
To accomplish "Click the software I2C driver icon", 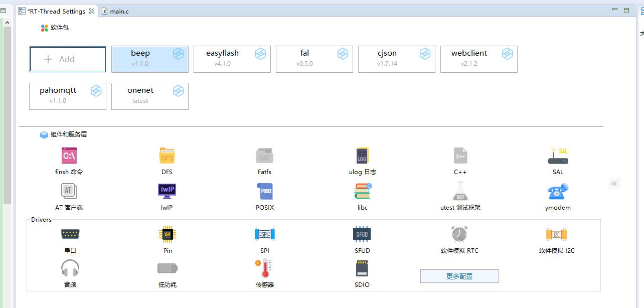I will pos(557,234).
